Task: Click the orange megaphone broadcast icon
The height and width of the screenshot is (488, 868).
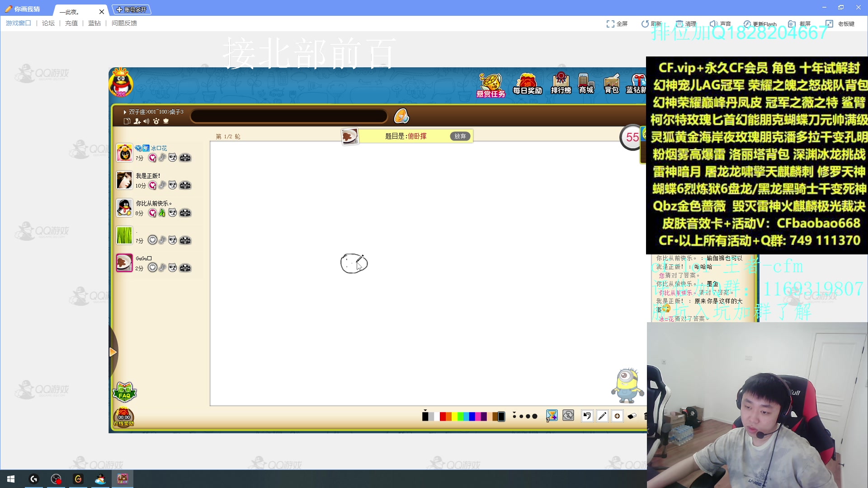Action: coord(401,116)
